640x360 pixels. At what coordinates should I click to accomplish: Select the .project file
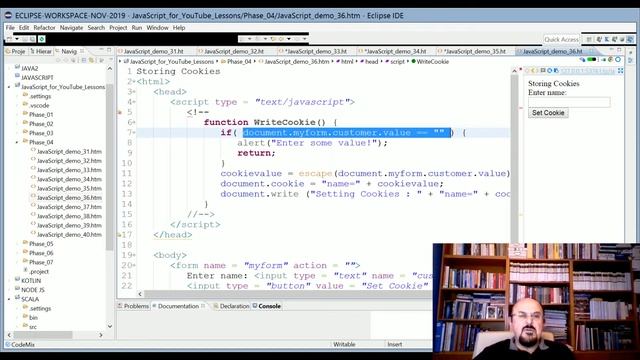point(39,271)
